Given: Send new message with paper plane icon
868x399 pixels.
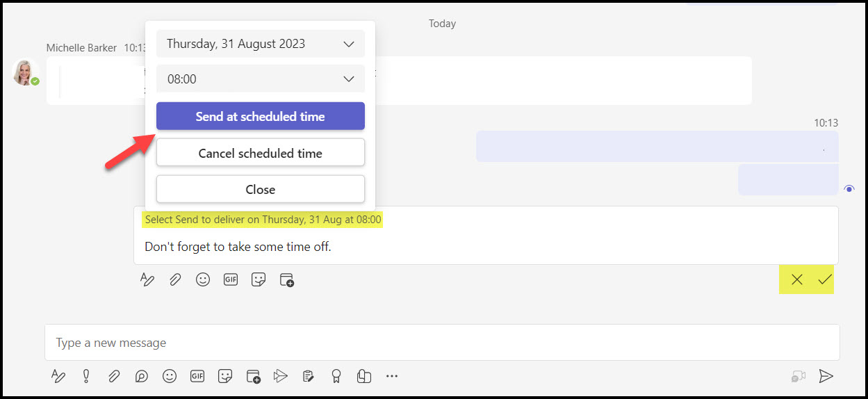Looking at the screenshot, I should [826, 376].
